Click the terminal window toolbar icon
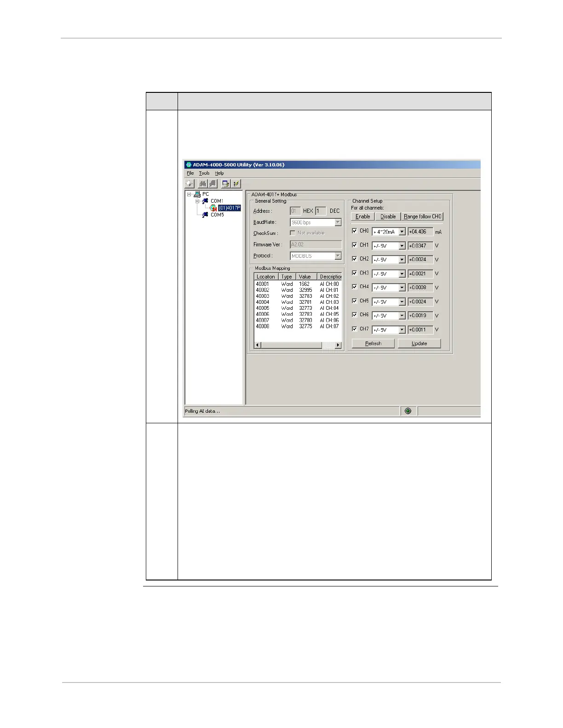The image size is (563, 728). tap(226, 184)
